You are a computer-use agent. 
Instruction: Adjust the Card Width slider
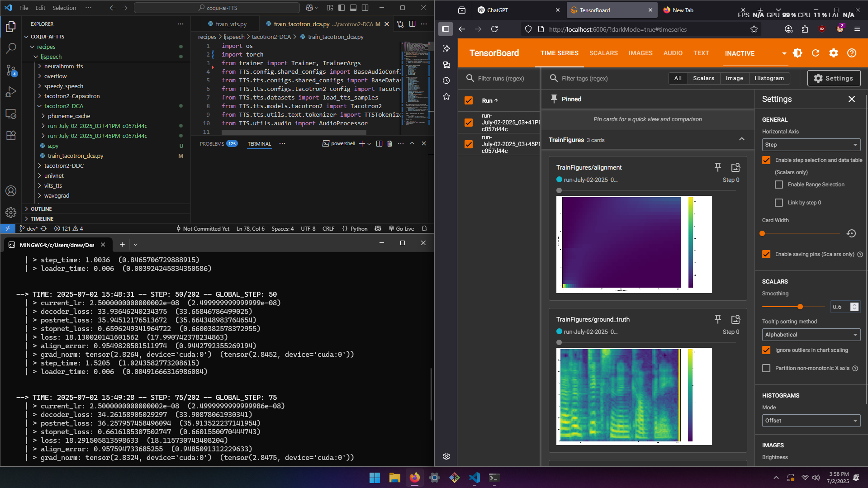tap(762, 233)
